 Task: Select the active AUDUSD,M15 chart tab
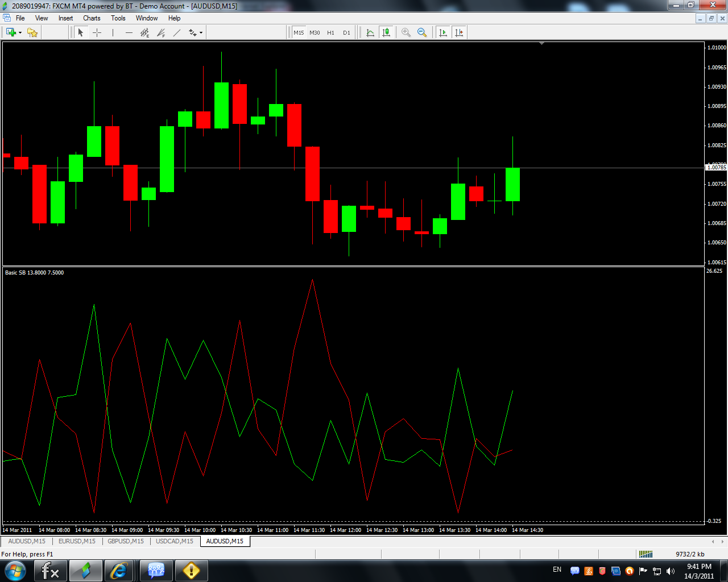[x=225, y=541]
